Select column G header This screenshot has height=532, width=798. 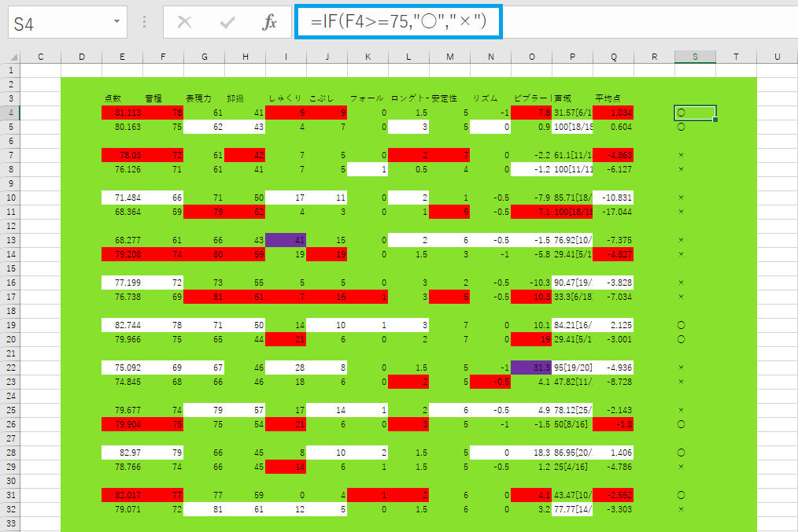[204, 57]
